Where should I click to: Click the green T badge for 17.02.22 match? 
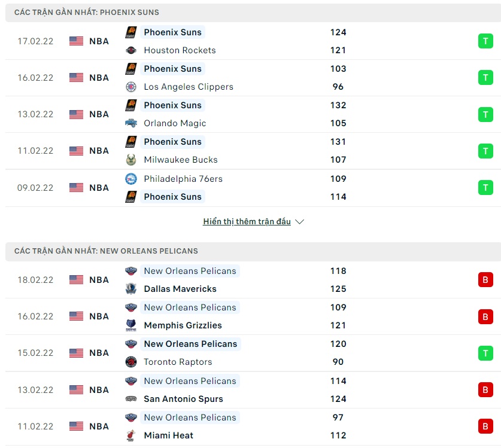[x=485, y=41]
